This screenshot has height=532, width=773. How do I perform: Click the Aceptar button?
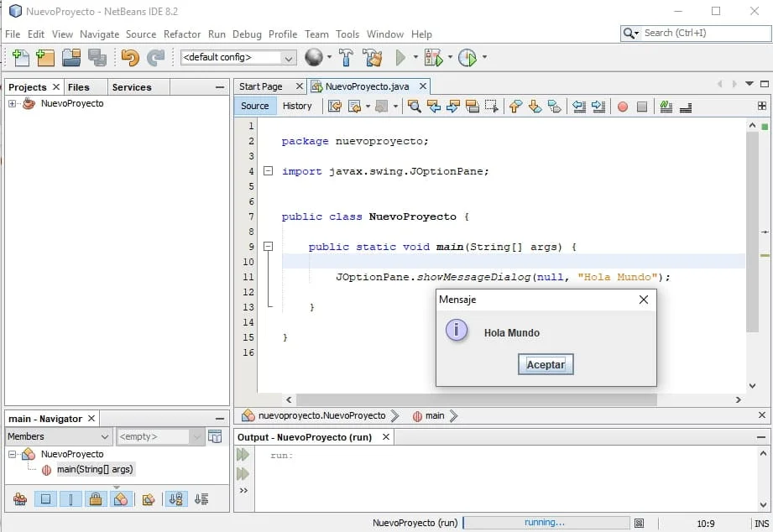546,364
